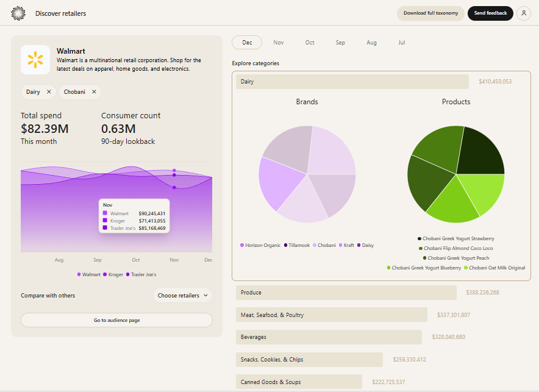Viewport: 539px width, 392px height.
Task: Open the user profile icon
Action: 523,13
